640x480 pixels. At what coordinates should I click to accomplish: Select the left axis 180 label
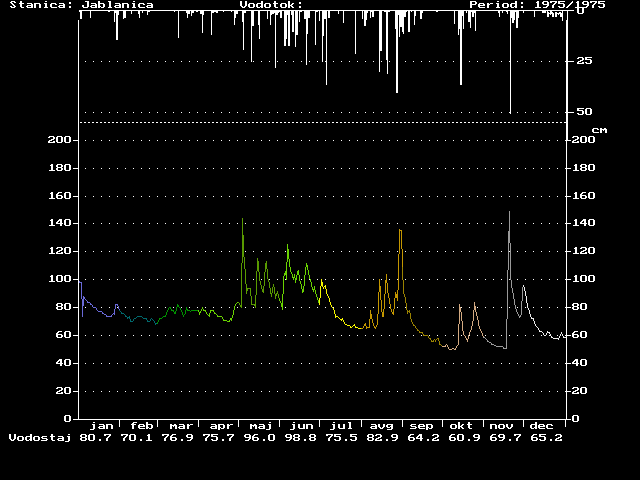[60, 168]
